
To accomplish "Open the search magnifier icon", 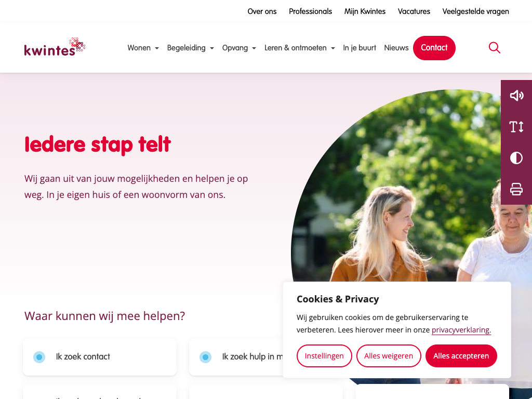I will point(495,48).
